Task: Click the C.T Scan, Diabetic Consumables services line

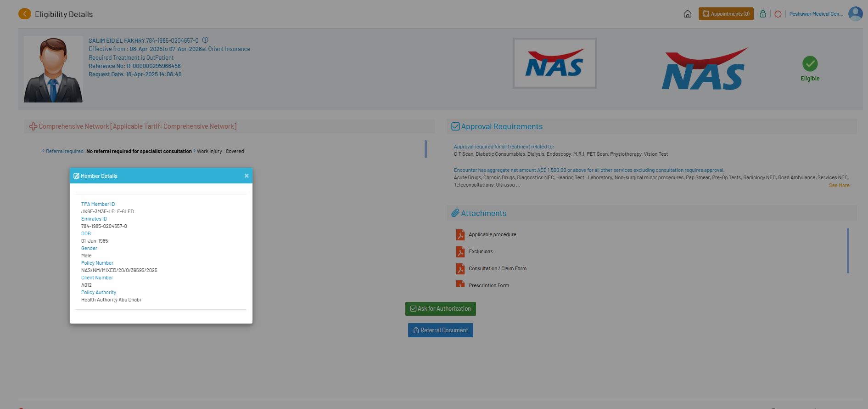Action: tap(561, 154)
